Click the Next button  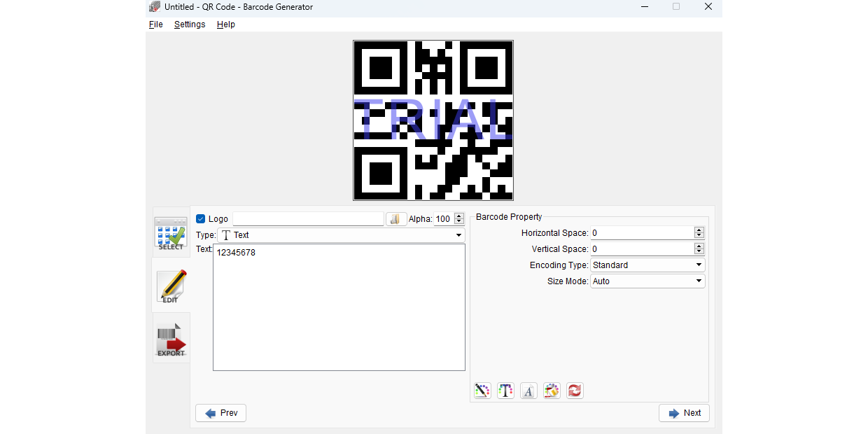[x=684, y=413]
